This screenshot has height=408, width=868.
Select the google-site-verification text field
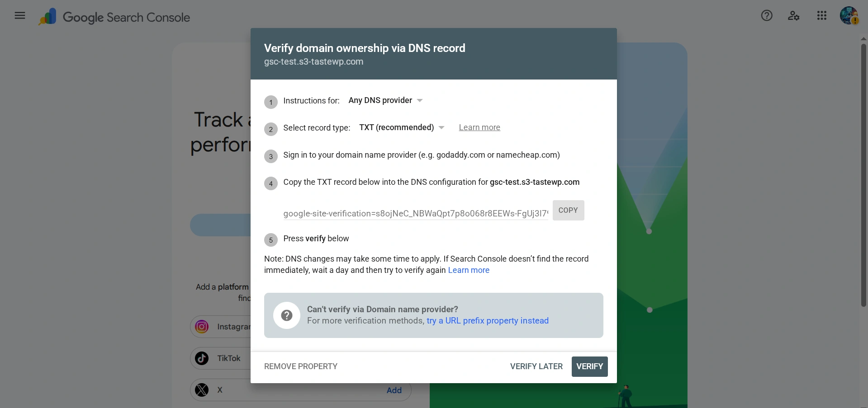416,213
